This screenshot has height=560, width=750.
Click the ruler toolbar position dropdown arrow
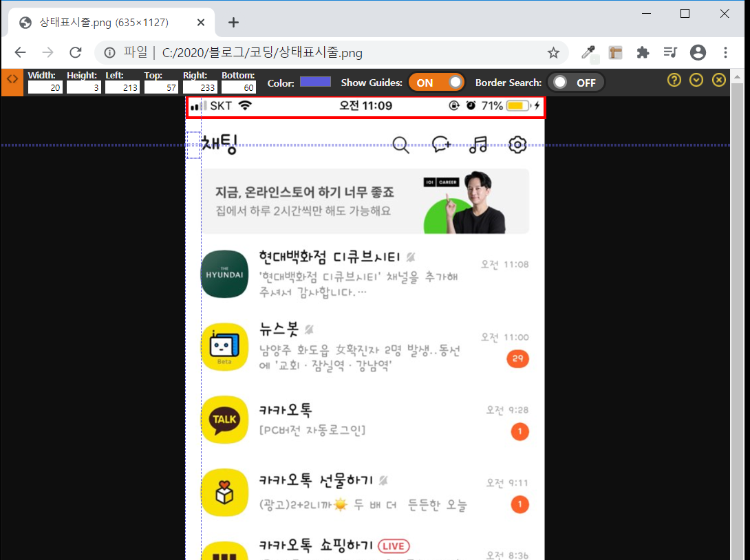pyautogui.click(x=696, y=80)
